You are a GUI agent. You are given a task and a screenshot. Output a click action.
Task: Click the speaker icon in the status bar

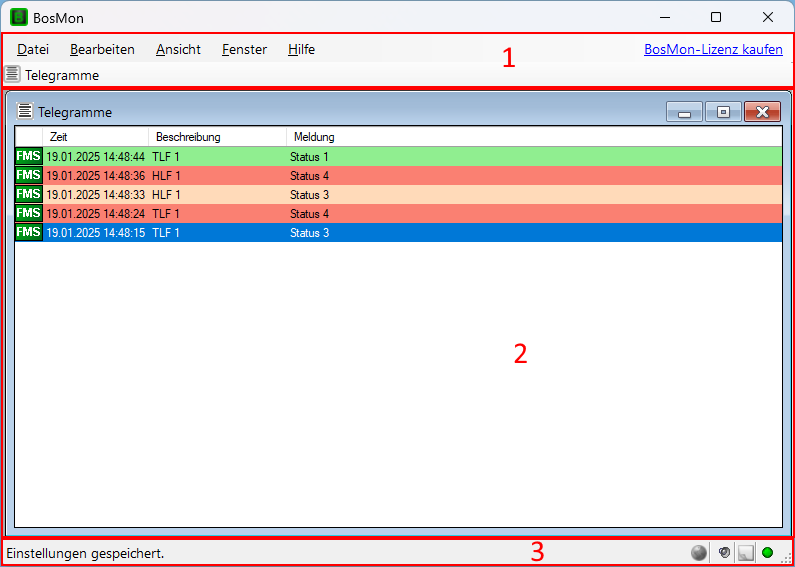pos(724,553)
